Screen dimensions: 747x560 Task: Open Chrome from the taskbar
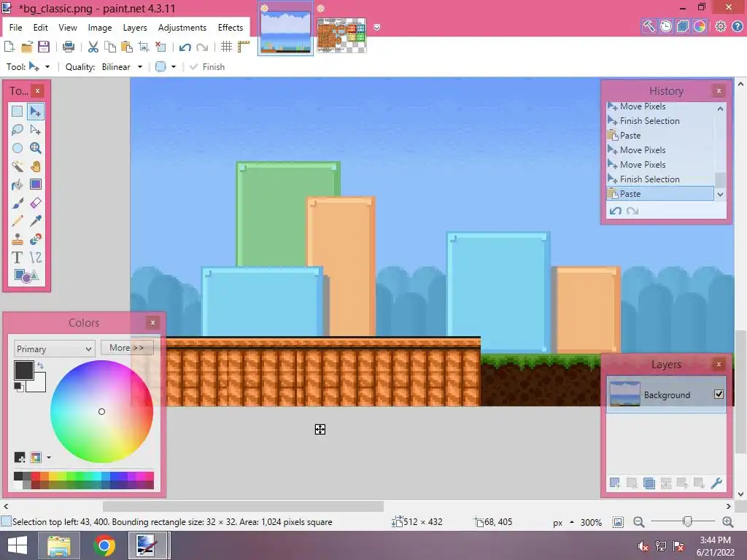point(104,545)
